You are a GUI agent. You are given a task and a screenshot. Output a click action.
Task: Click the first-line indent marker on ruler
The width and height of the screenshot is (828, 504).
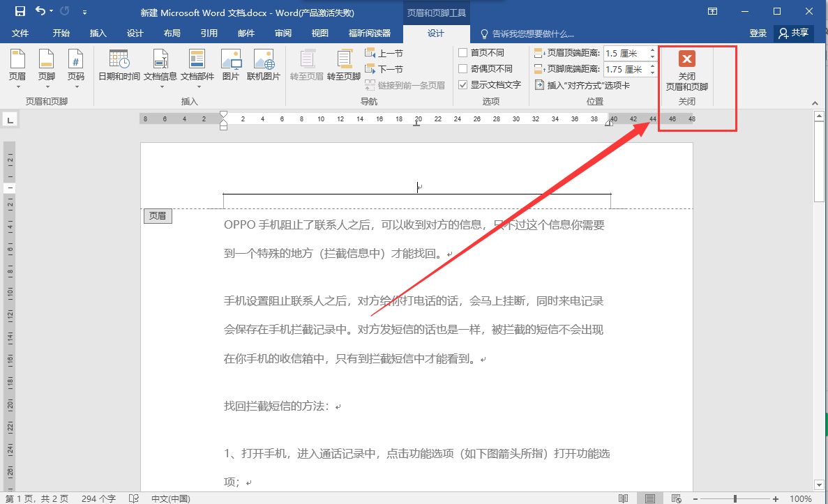[x=223, y=114]
